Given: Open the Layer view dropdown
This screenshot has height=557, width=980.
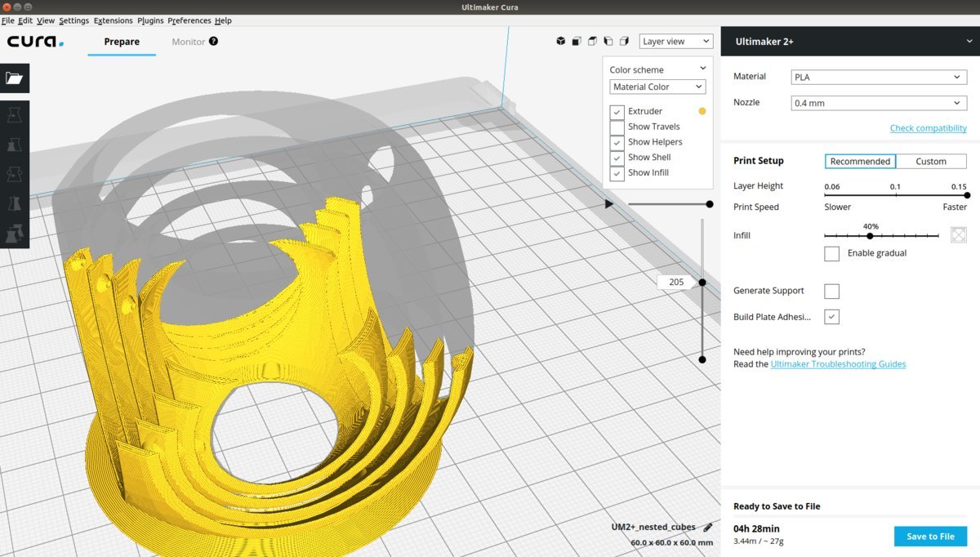Looking at the screenshot, I should (675, 41).
